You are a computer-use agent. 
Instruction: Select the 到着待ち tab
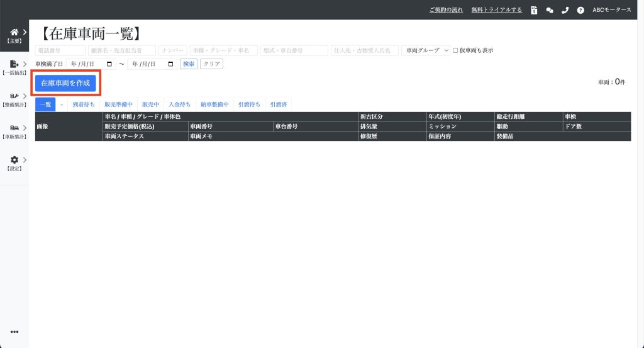coord(84,104)
